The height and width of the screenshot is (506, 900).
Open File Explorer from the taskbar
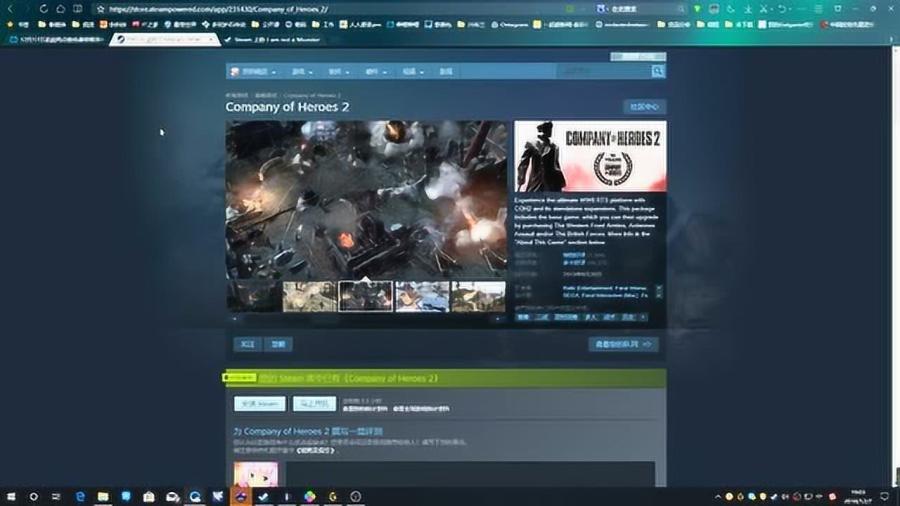tap(103, 496)
